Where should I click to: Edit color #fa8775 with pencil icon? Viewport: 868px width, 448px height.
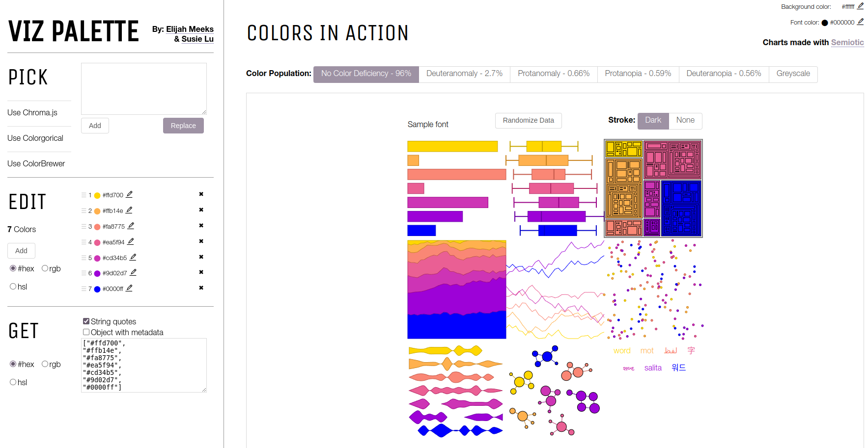[131, 226]
